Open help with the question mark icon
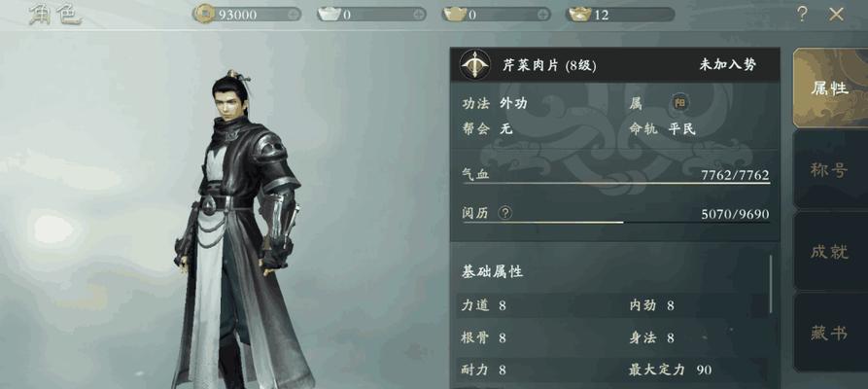Viewport: 868px width, 389px height. coord(802,14)
